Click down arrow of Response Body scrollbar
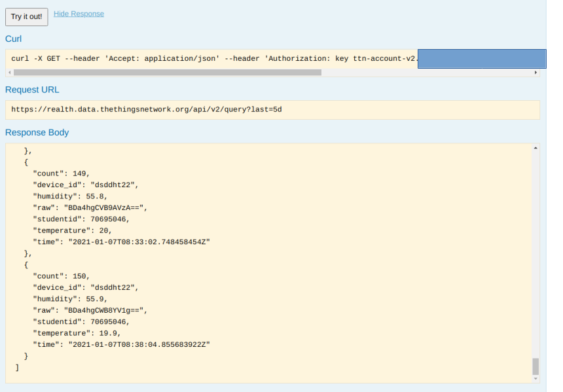The image size is (563, 392). [536, 378]
